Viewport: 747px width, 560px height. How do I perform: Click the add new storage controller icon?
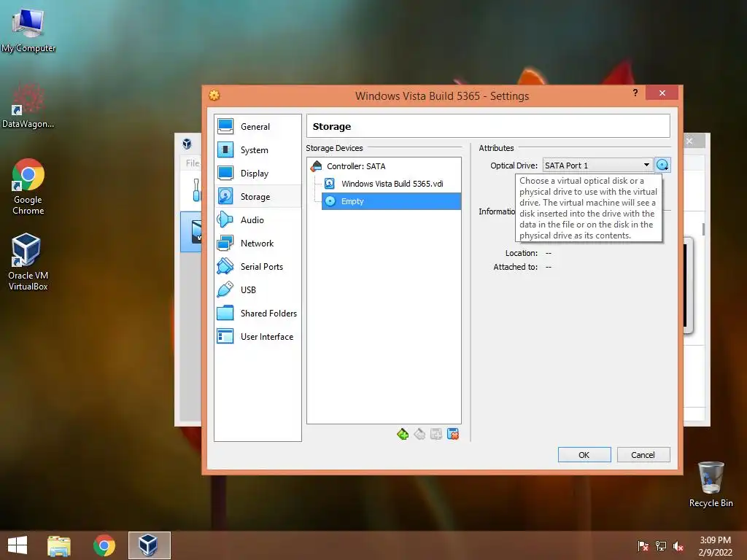[x=403, y=435]
